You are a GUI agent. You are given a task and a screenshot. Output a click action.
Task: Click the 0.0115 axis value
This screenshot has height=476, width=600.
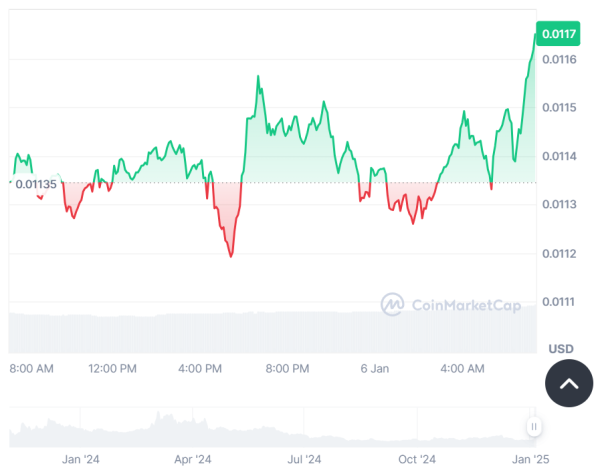(559, 108)
